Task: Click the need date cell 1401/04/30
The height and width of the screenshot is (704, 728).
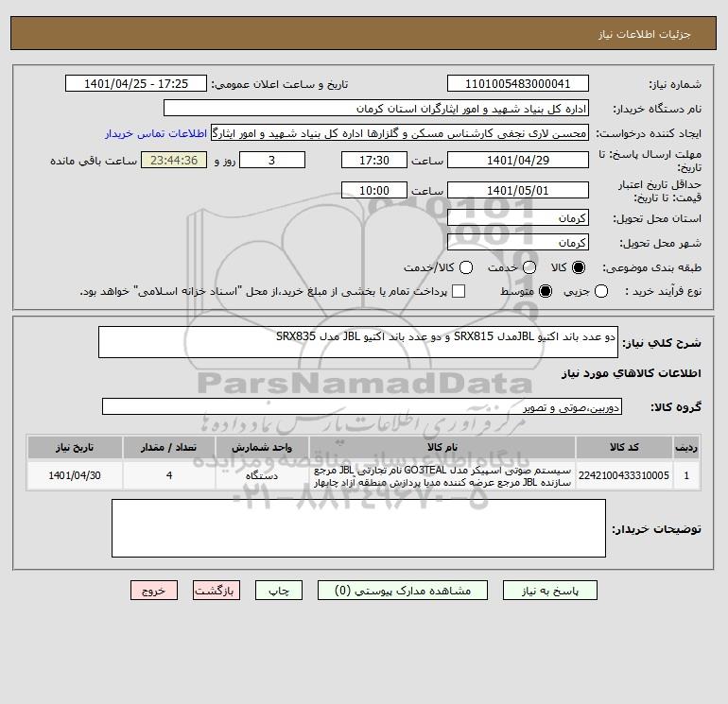Action: tap(75, 475)
